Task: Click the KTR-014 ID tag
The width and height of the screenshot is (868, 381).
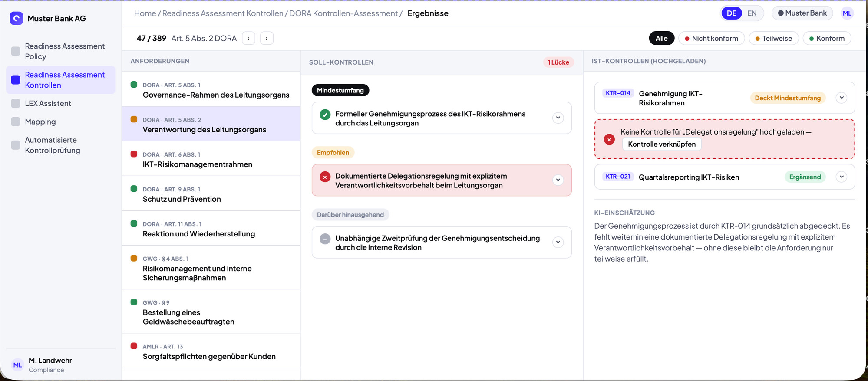Action: click(x=618, y=93)
